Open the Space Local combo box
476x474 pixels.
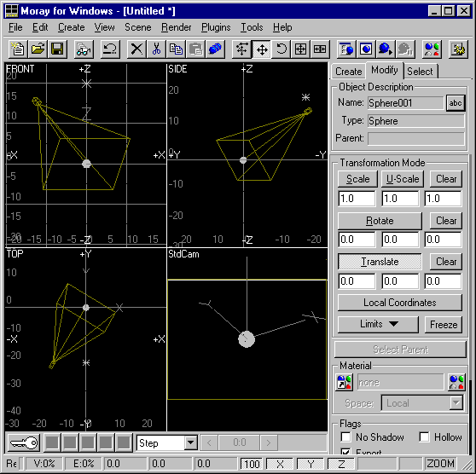(422, 403)
